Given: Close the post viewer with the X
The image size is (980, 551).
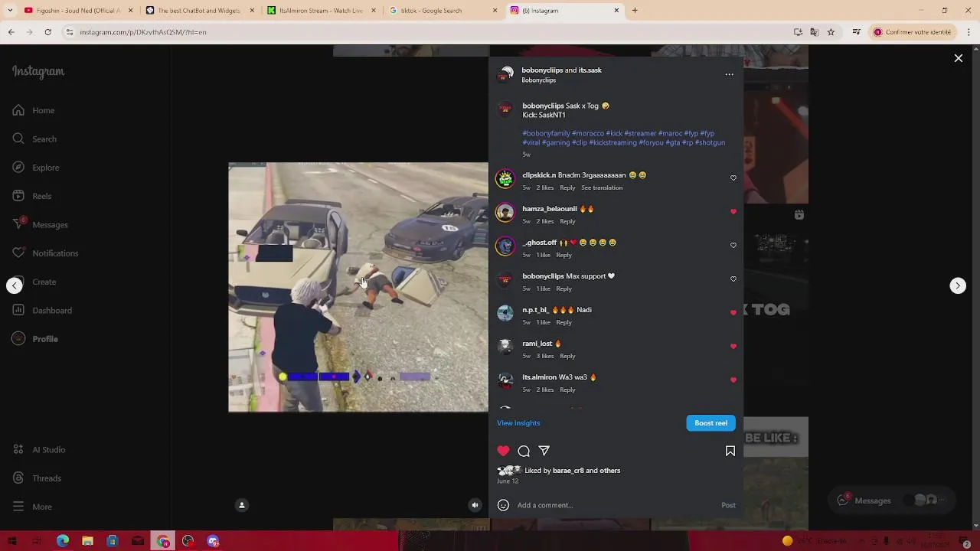Looking at the screenshot, I should pyautogui.click(x=958, y=58).
